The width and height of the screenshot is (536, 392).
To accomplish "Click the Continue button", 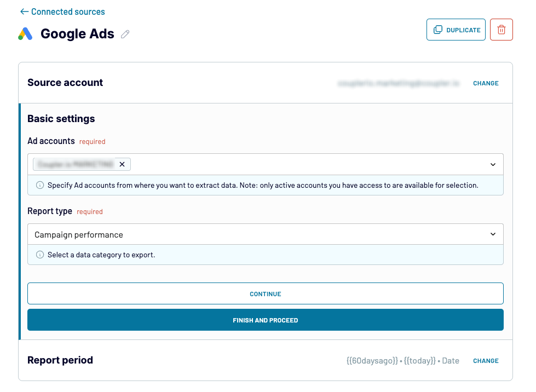I will tap(266, 293).
